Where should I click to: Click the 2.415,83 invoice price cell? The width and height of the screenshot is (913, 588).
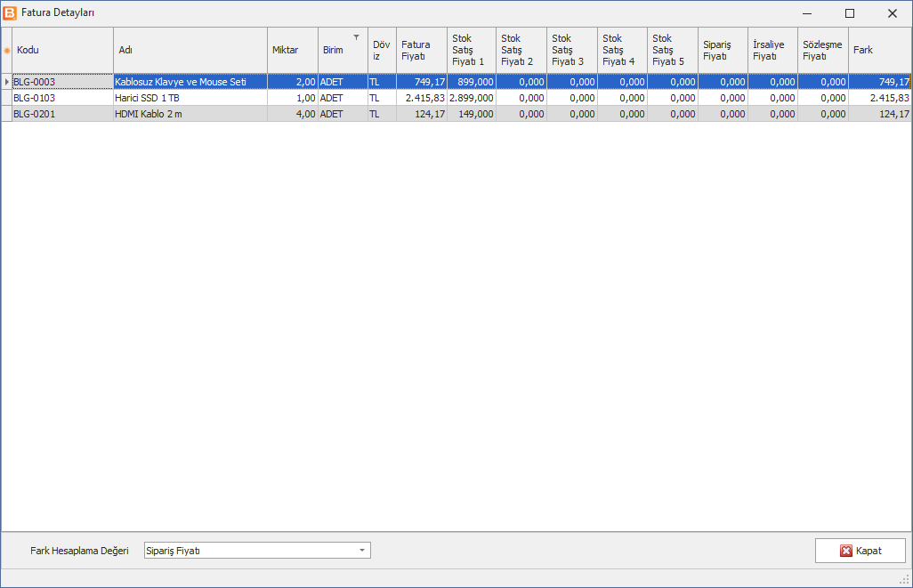tap(422, 98)
